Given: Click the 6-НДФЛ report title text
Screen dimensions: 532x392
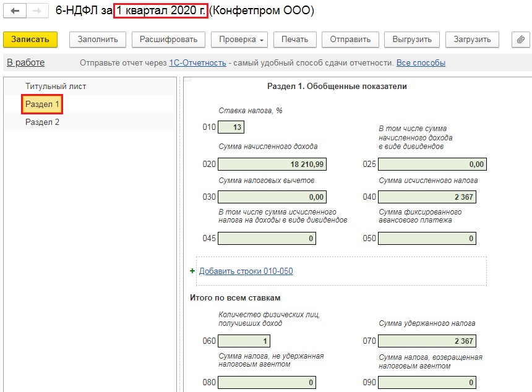Looking at the screenshot, I should [185, 11].
